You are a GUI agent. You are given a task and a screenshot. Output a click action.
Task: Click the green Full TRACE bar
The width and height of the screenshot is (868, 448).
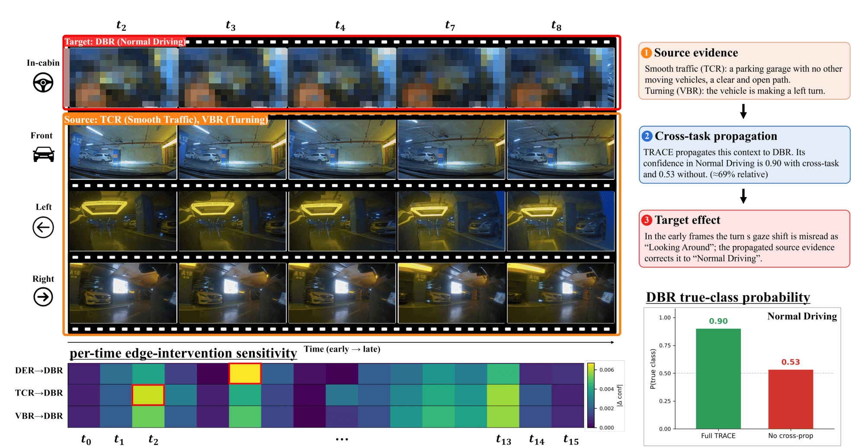coord(718,378)
